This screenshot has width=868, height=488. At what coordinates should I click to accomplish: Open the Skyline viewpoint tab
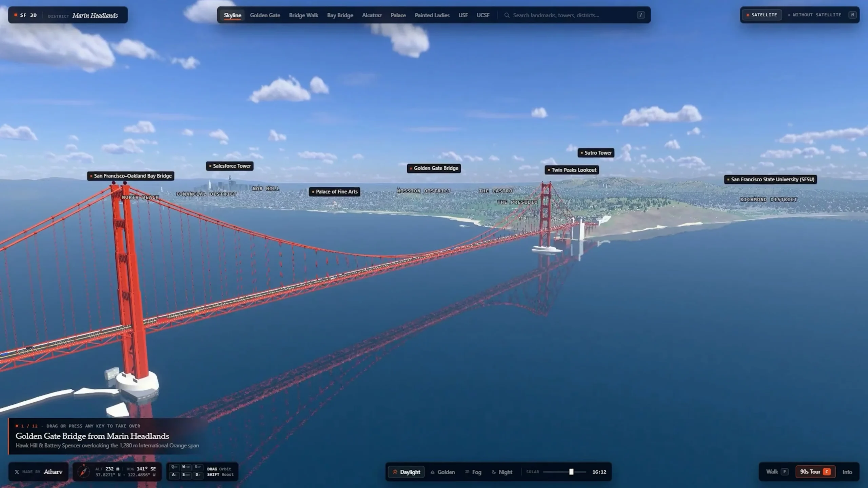(x=233, y=15)
